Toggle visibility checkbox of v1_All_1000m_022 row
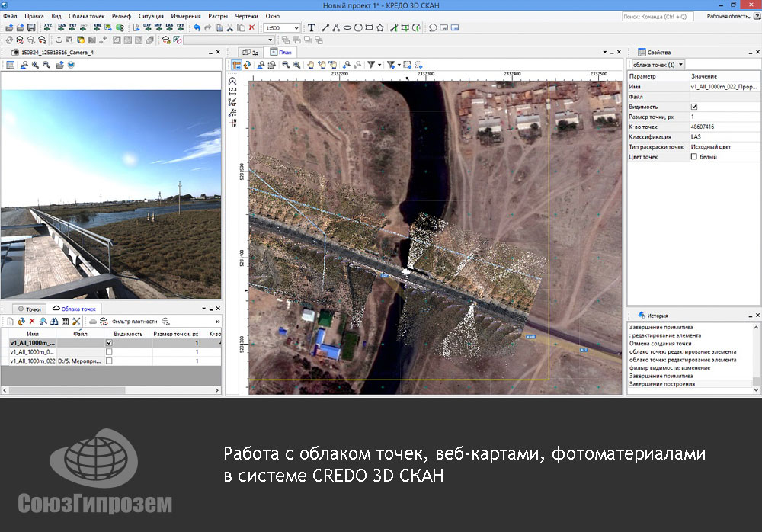Screen dimensions: 762x532 109,361
